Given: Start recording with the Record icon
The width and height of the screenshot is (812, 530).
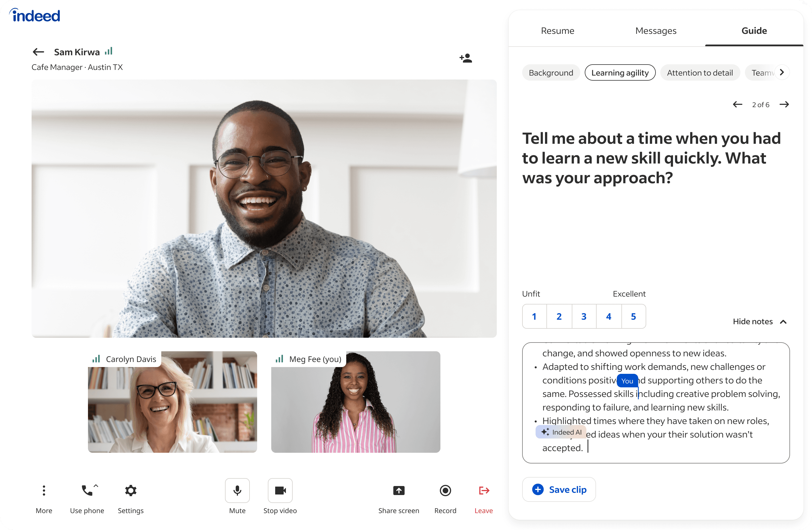Looking at the screenshot, I should point(445,491).
